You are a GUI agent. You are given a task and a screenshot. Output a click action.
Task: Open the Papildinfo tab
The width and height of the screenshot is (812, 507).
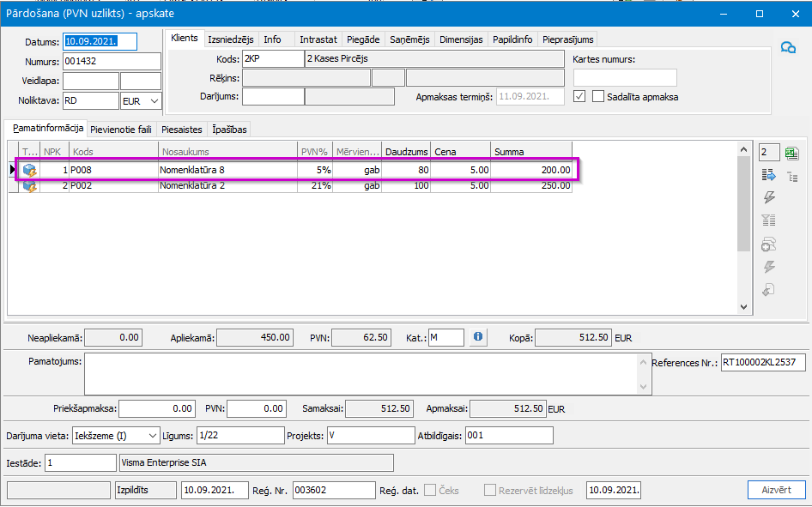512,39
